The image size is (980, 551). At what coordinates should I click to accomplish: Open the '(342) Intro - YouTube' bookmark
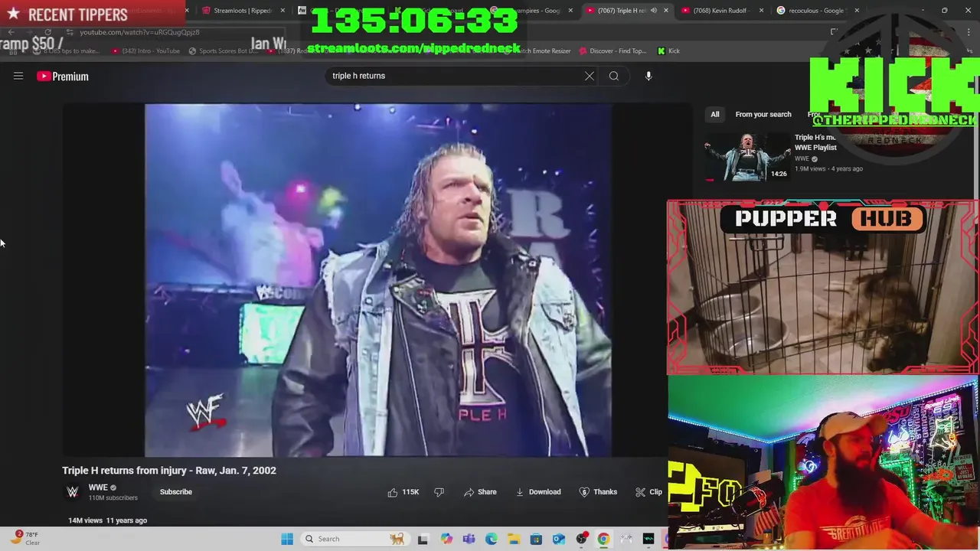click(145, 51)
